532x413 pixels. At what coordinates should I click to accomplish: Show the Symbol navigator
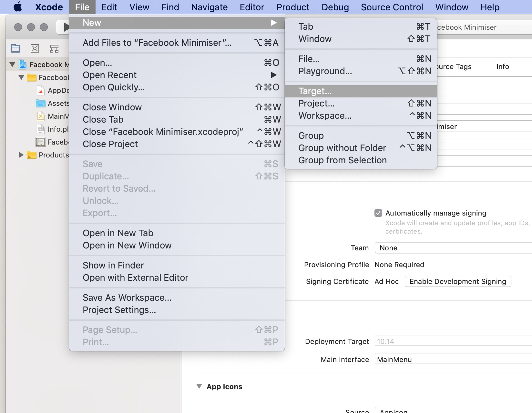pyautogui.click(x=54, y=48)
